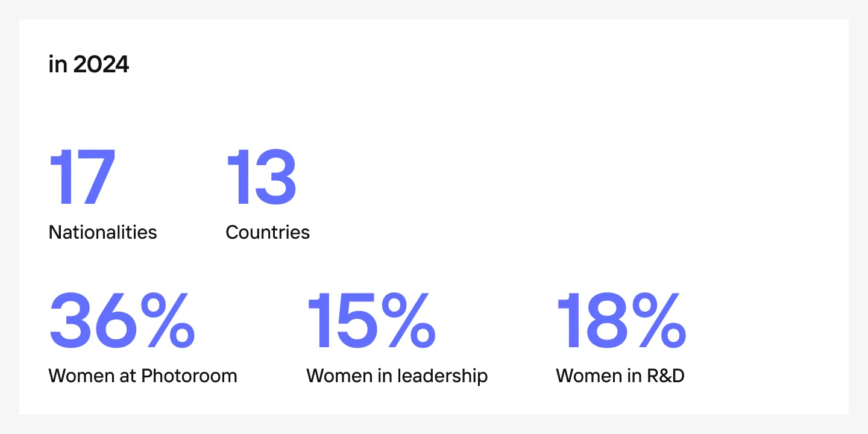The image size is (868, 434).
Task: Click the digit 7 in large 17
Action: pos(94,178)
